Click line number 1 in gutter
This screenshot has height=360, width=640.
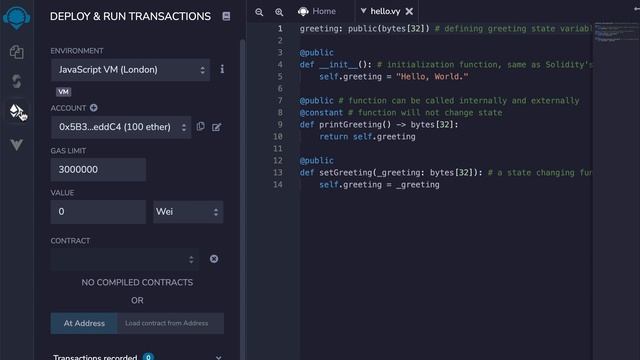click(280, 29)
